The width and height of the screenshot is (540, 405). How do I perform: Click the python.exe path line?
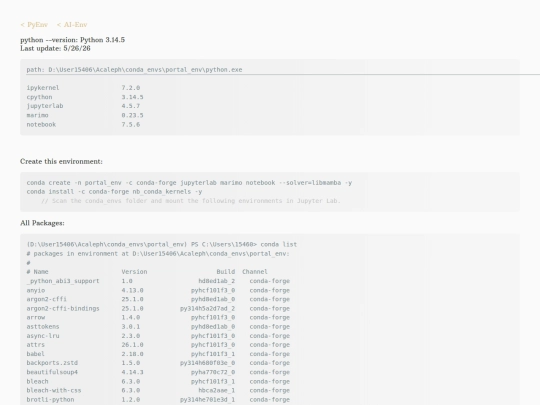pos(134,70)
